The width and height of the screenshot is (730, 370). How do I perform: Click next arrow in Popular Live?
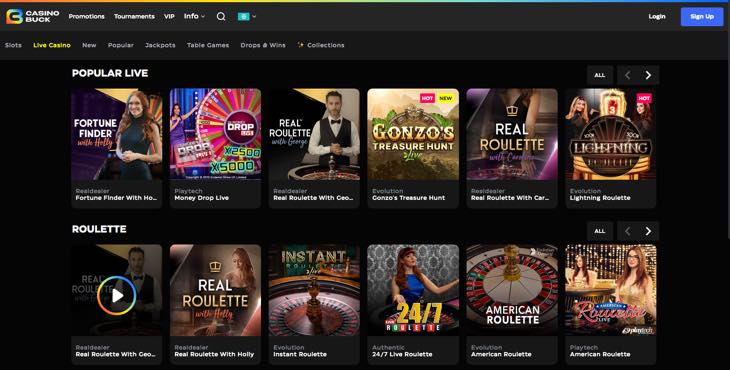click(648, 75)
